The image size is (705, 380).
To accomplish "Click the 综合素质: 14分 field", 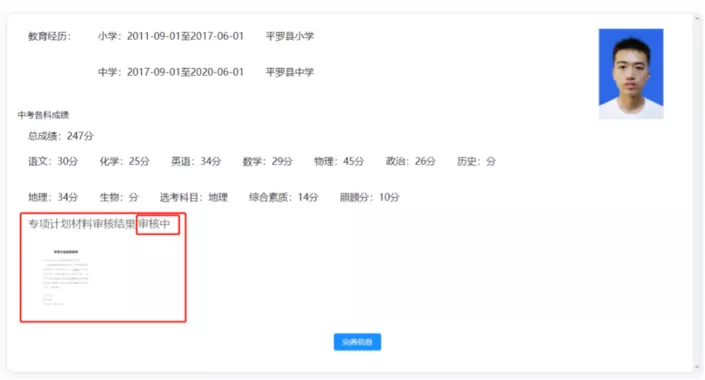I will pyautogui.click(x=284, y=197).
